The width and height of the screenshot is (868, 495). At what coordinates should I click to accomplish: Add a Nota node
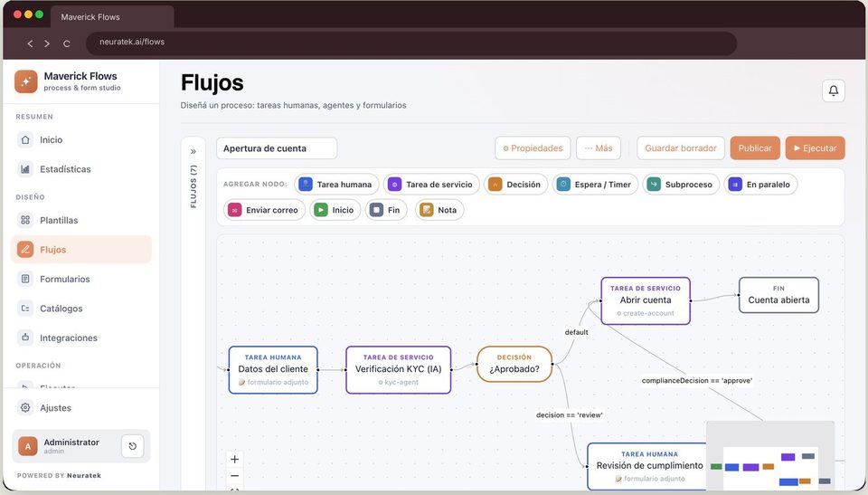tap(439, 210)
